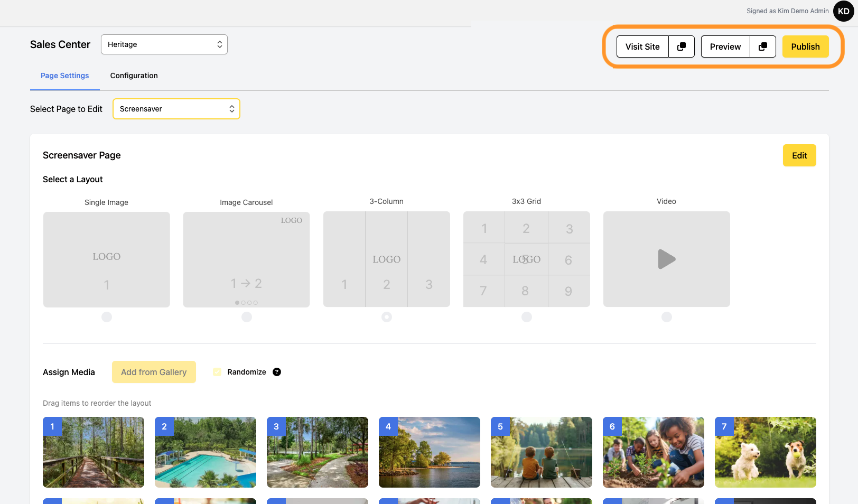Click the Signed as Kim Demo Admin text
The height and width of the screenshot is (504, 858).
pos(788,11)
